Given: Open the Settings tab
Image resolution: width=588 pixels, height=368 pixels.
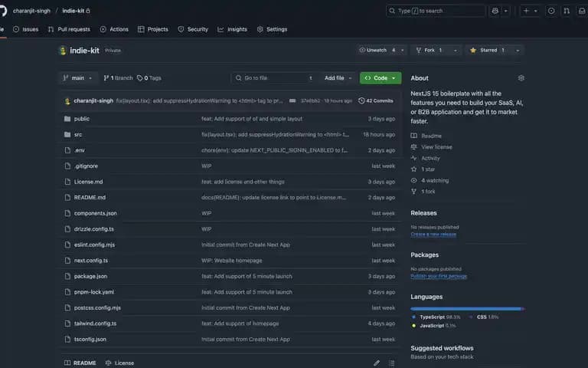Looking at the screenshot, I should (273, 29).
